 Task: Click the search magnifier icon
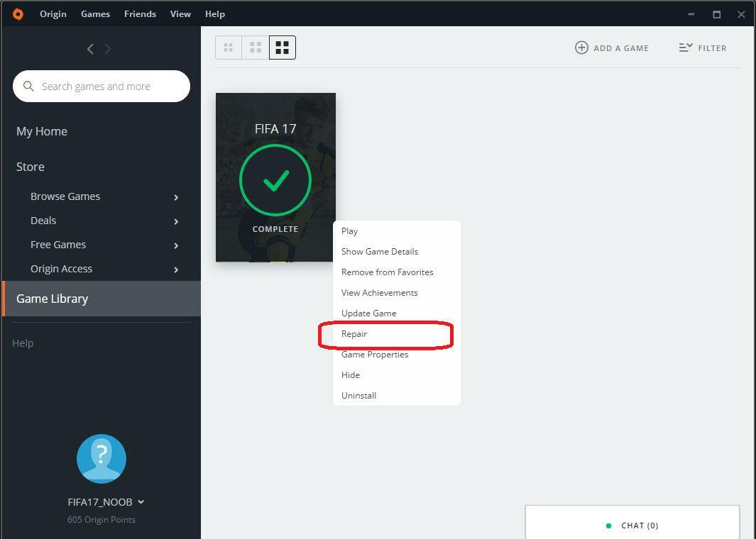point(28,86)
